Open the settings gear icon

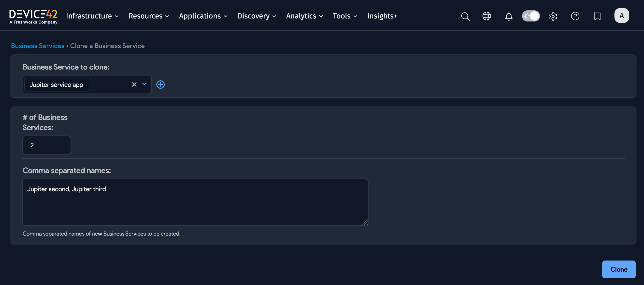(553, 17)
